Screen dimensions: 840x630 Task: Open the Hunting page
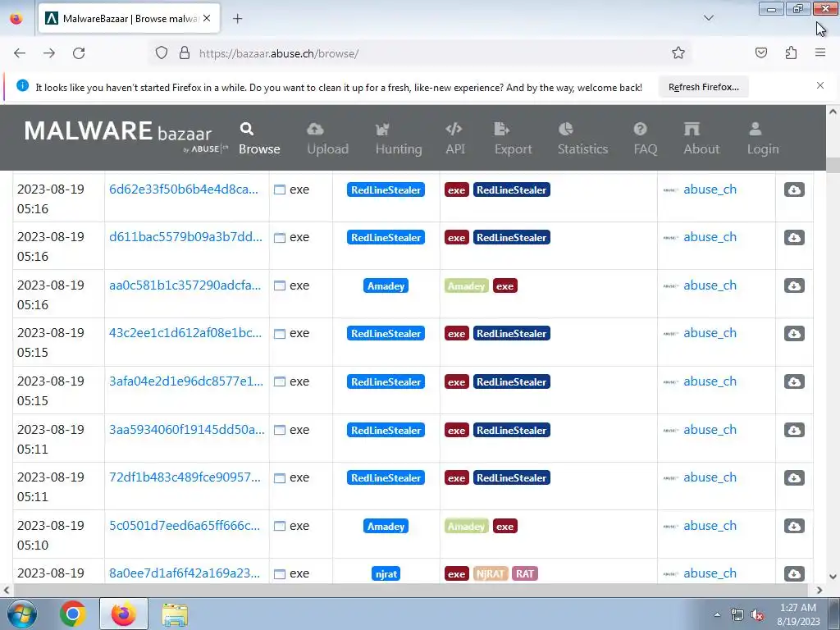(x=399, y=139)
